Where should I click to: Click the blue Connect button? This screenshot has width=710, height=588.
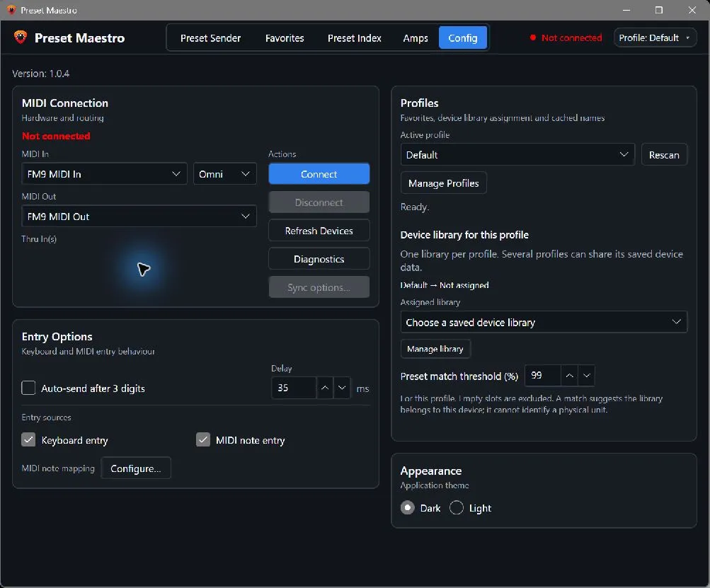(319, 174)
